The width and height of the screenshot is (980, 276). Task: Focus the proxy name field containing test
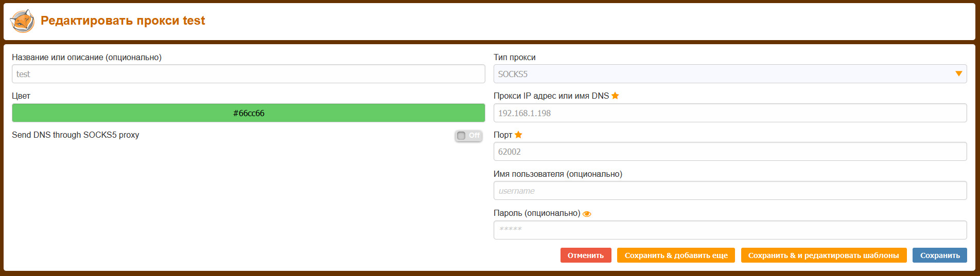click(x=248, y=74)
